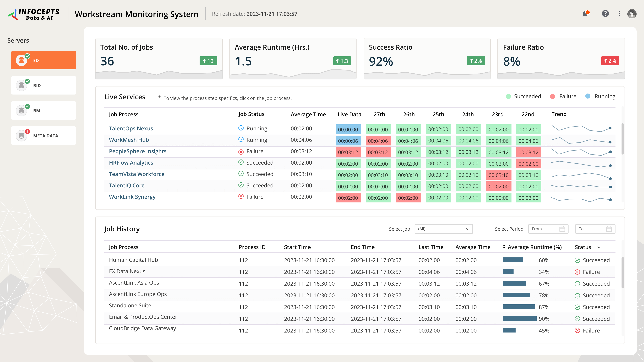This screenshot has height=362, width=644.
Task: Open the help question mark icon
Action: point(605,14)
